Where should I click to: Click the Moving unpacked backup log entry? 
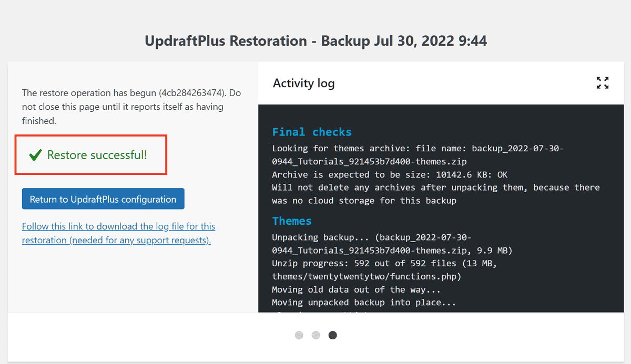coord(363,302)
